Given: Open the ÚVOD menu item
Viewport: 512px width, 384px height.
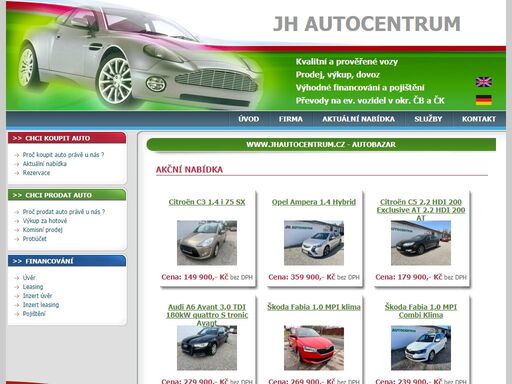Looking at the screenshot, I should click(249, 119).
